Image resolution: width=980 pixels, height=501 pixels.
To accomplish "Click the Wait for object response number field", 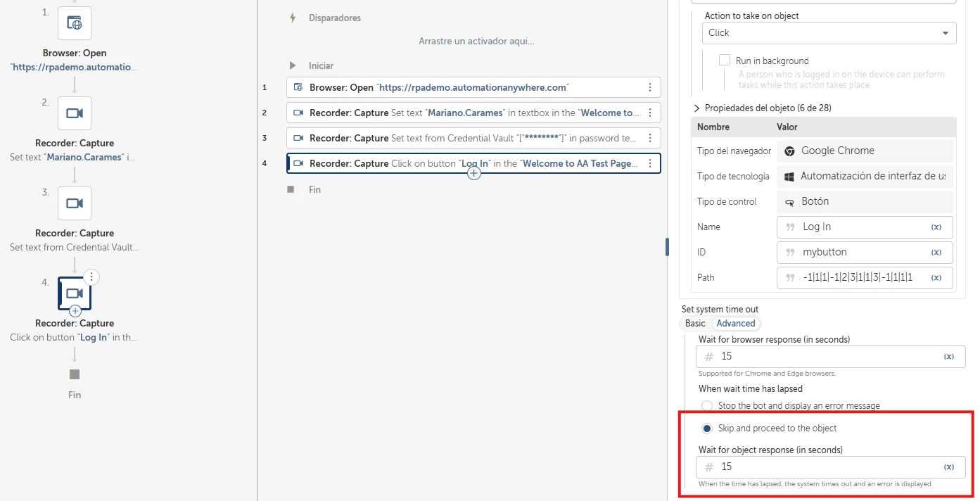I will [x=830, y=467].
